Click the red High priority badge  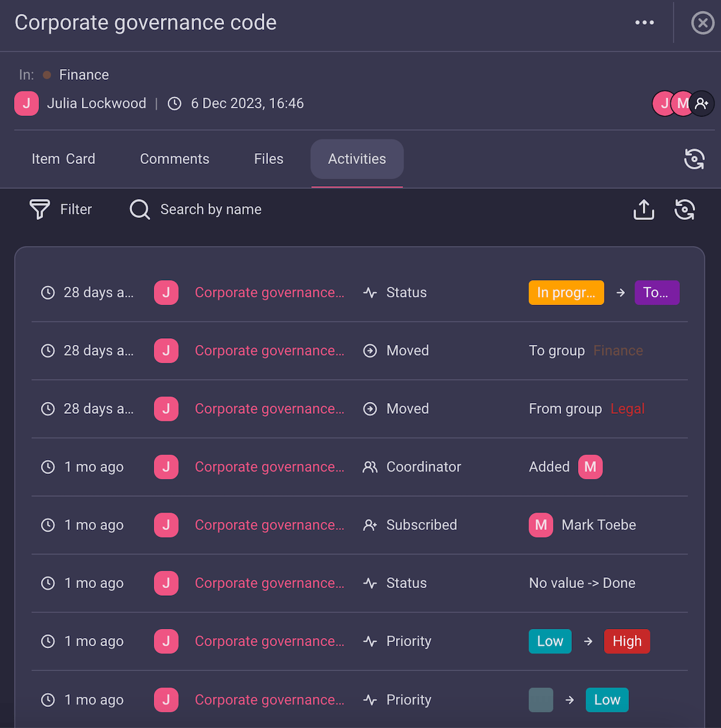pos(627,641)
